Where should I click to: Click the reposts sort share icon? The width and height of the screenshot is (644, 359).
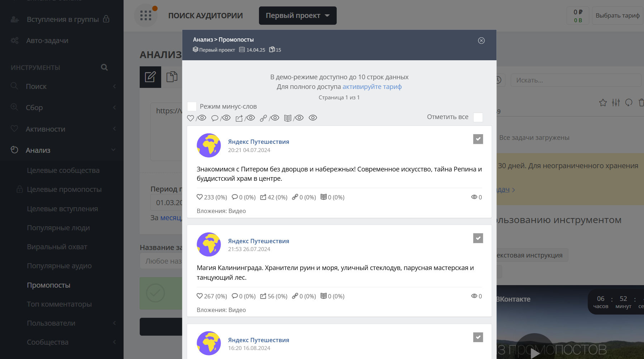click(x=239, y=118)
